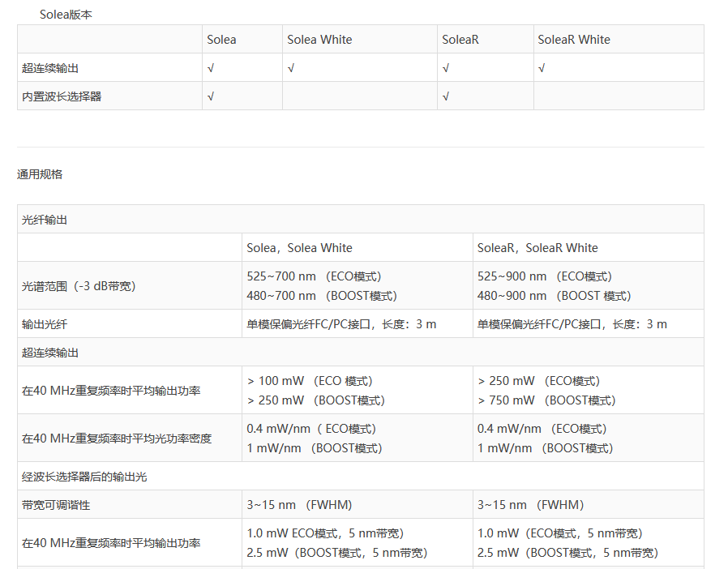Viewport: 728px width, 569px height.
Task: Click the 光纤输出 table section header
Action: (x=45, y=220)
